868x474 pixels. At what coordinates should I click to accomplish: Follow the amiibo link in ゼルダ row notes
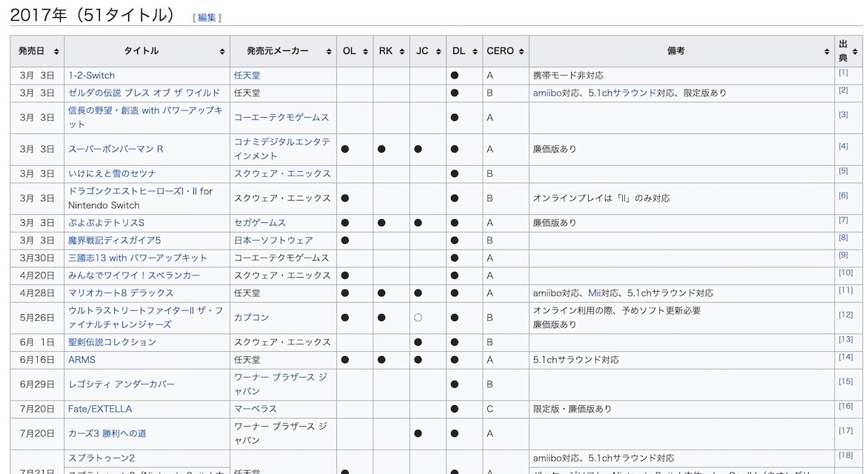(547, 93)
